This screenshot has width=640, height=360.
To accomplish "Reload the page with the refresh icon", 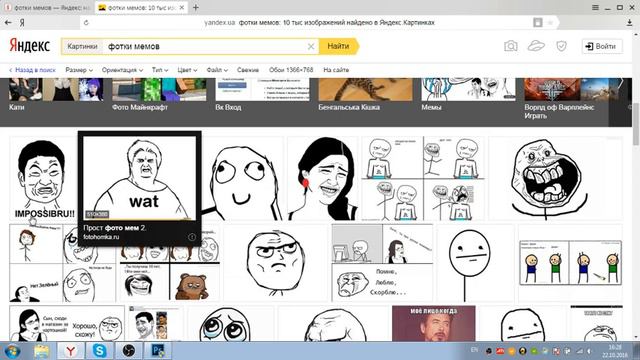I will tap(86, 23).
